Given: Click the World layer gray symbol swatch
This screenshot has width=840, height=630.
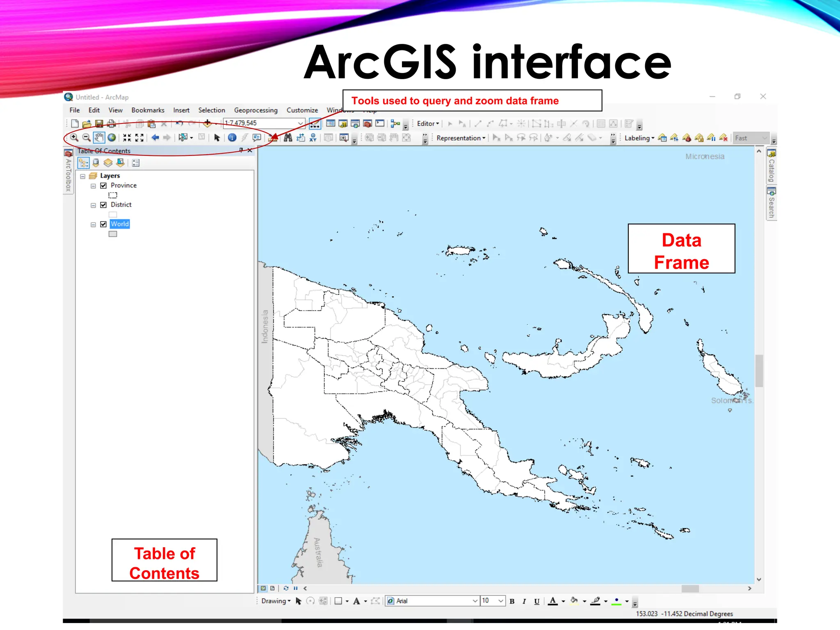Looking at the screenshot, I should point(113,234).
